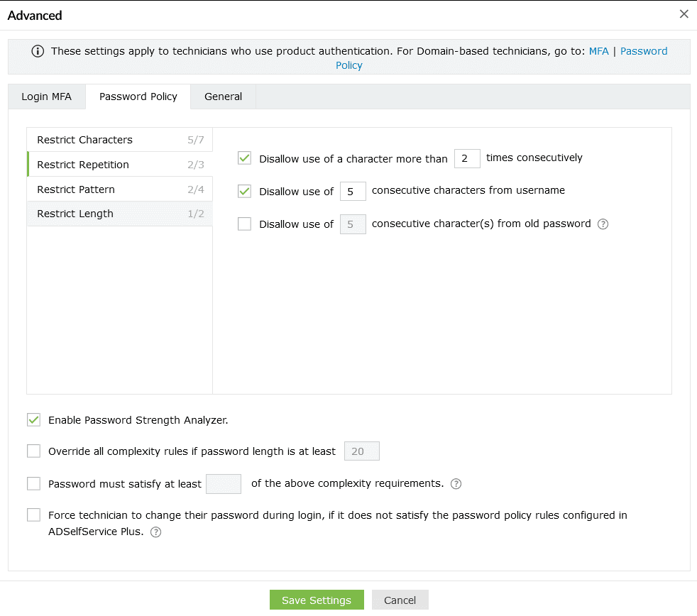The height and width of the screenshot is (616, 697).
Task: Enable force technician password change checkbox
Action: pos(33,515)
